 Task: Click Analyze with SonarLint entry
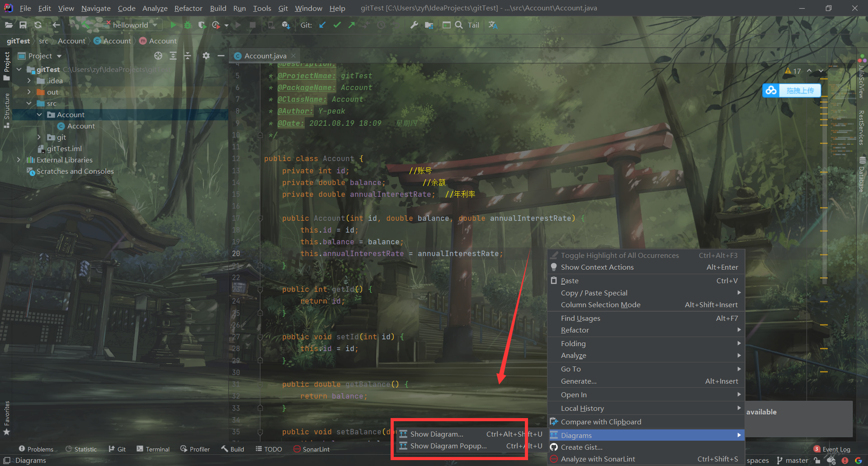(646, 459)
